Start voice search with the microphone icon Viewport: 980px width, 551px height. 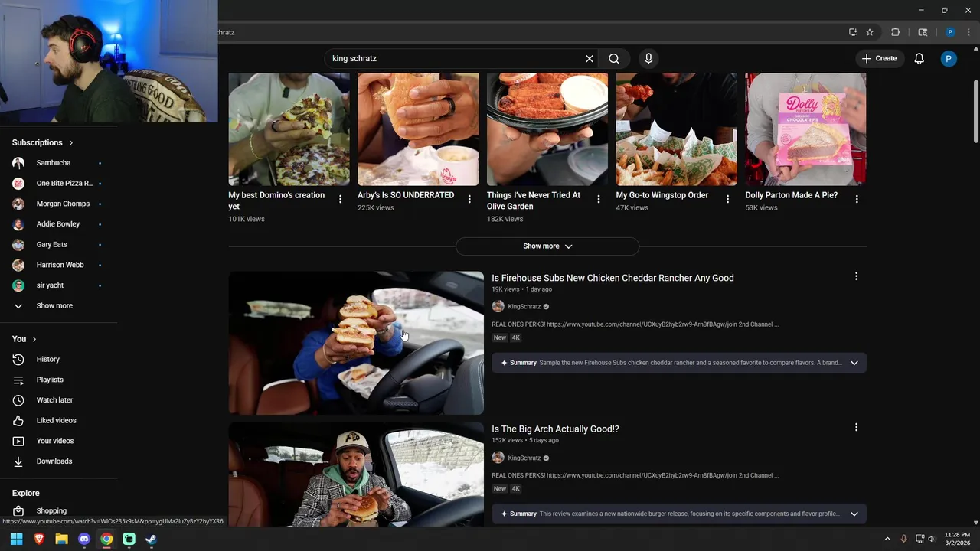coord(648,59)
